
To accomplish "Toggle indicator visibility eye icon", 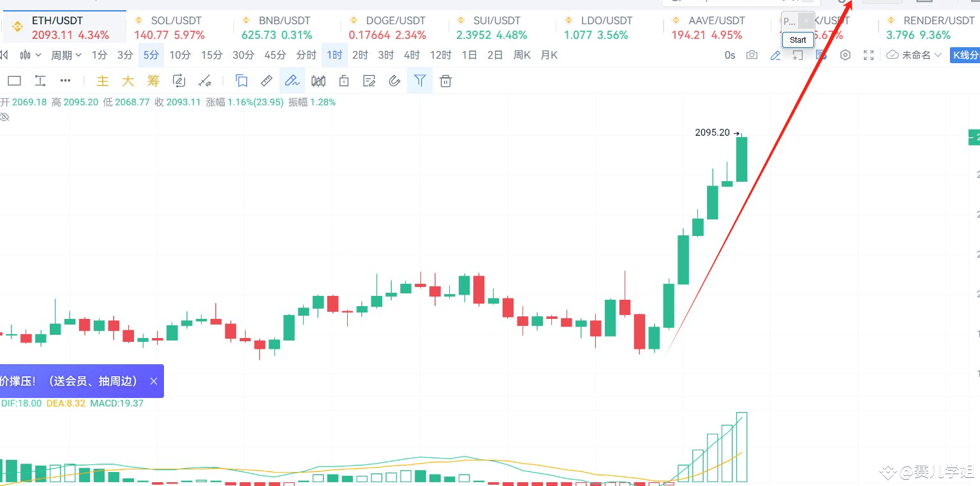I will [x=4, y=117].
